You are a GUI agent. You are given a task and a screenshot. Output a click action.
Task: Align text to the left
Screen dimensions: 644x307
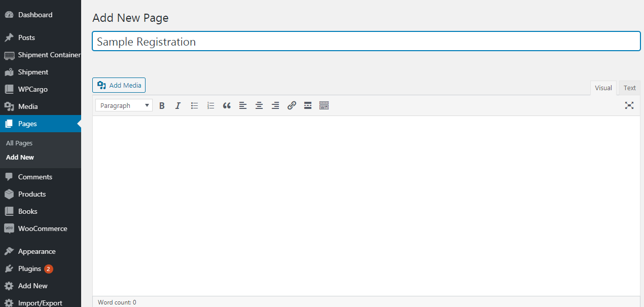(243, 105)
